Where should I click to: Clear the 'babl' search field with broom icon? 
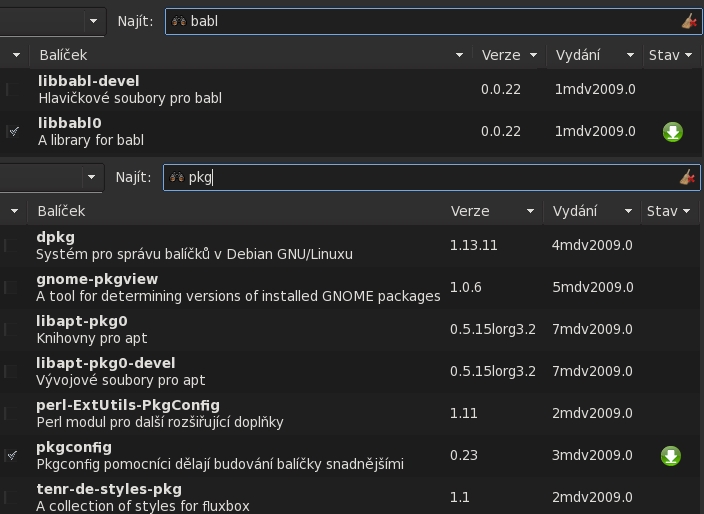click(x=688, y=21)
